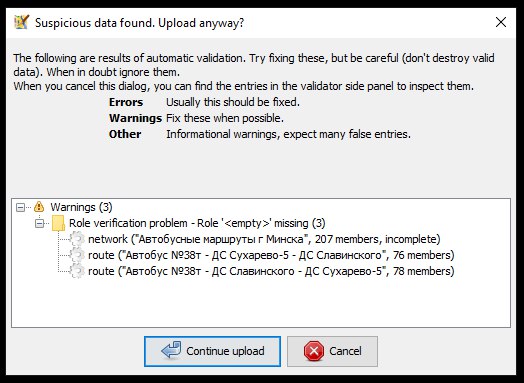The height and width of the screenshot is (383, 524).
Task: Select the Warnings (3) tree entry
Action: coord(81,207)
